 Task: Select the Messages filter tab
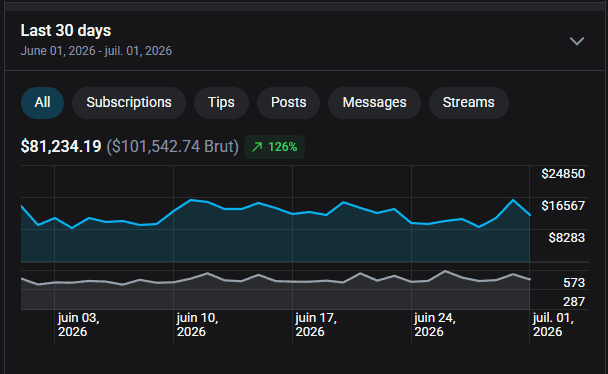[374, 103]
